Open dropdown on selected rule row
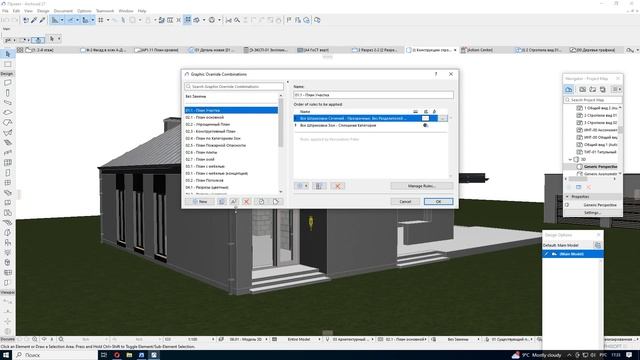Viewport: 640px width, 360px height. (x=443, y=118)
